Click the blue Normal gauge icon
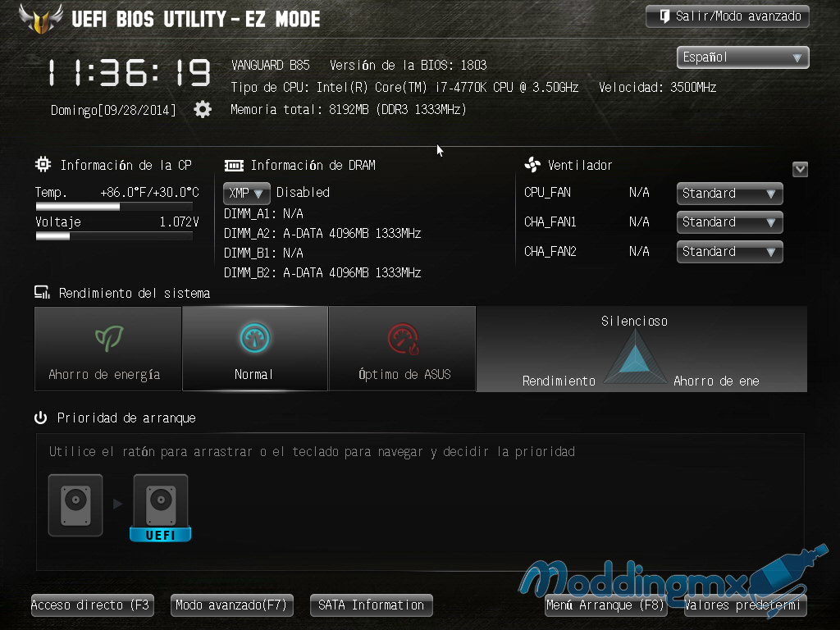 click(254, 338)
